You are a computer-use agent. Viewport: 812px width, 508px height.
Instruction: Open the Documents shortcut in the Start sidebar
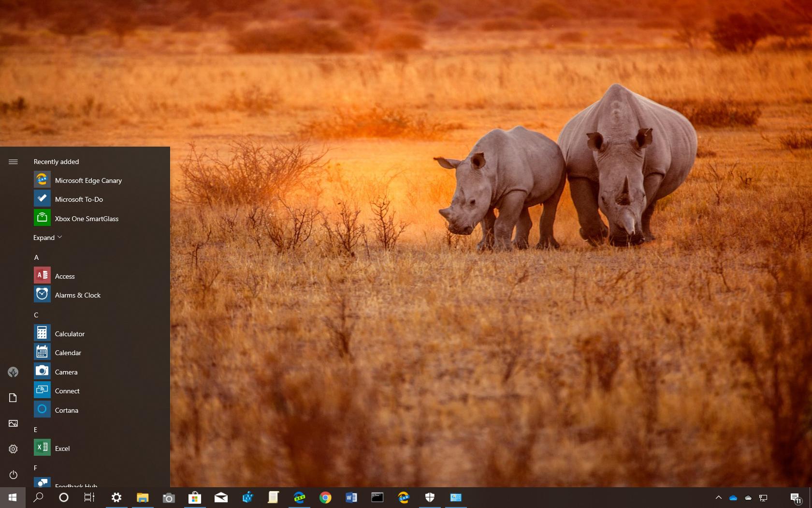[13, 398]
